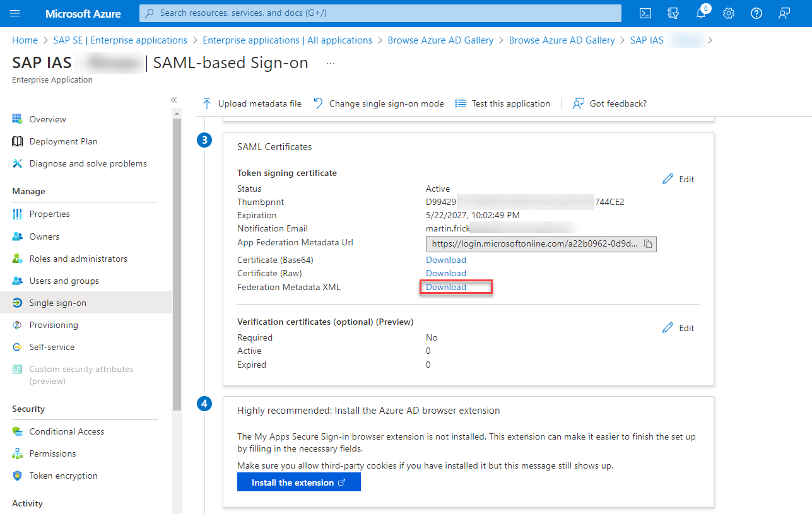
Task: Click the Diagnose and solve problems wrench icon
Action: (x=18, y=163)
